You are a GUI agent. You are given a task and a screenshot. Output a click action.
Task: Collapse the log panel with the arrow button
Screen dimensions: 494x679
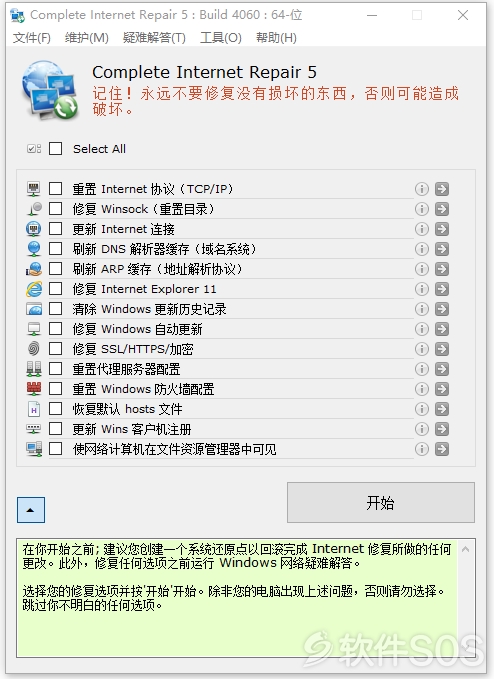point(31,510)
